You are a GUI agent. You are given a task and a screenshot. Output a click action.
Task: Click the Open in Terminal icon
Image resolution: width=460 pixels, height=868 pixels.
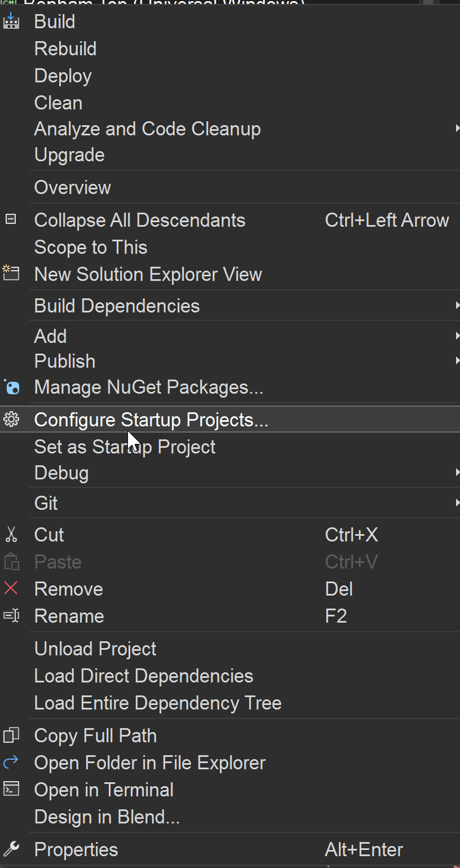pos(11,789)
